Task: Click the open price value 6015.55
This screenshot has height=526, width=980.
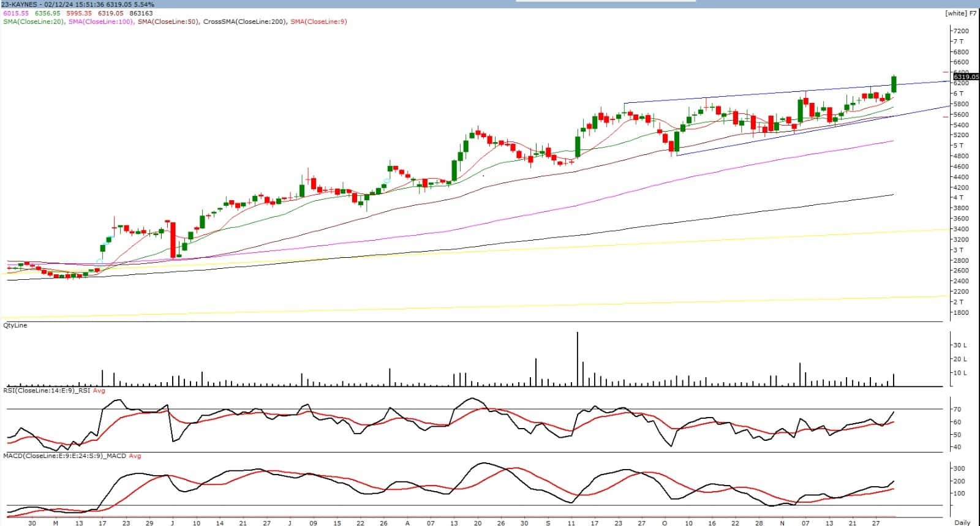Action: tap(15, 13)
